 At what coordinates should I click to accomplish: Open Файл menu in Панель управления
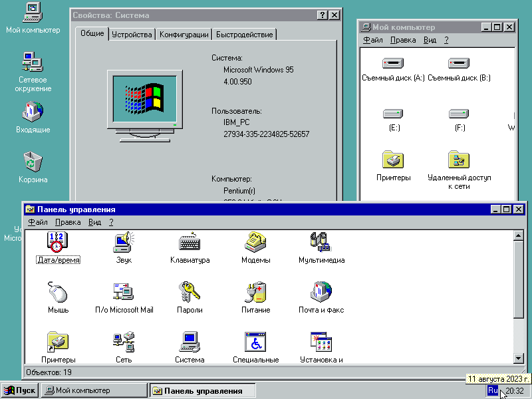[x=38, y=222]
